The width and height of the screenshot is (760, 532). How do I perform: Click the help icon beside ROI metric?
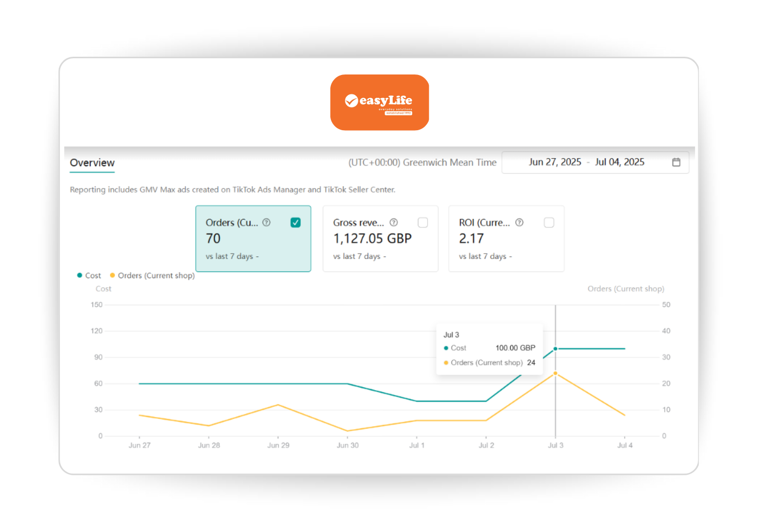pos(519,222)
